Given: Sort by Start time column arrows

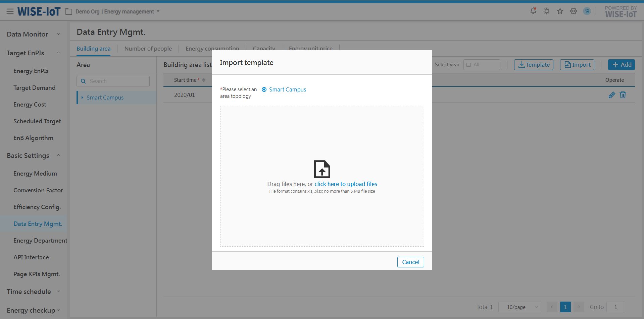Looking at the screenshot, I should tap(204, 80).
